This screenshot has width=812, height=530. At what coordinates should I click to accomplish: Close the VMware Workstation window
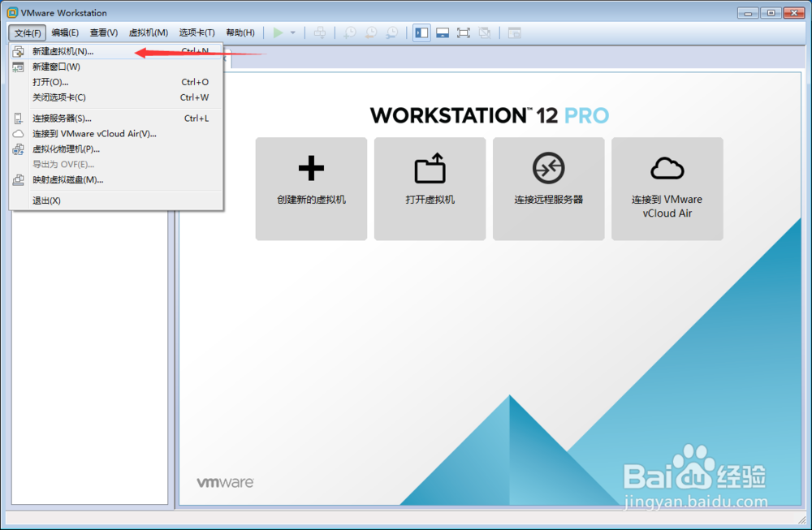794,13
